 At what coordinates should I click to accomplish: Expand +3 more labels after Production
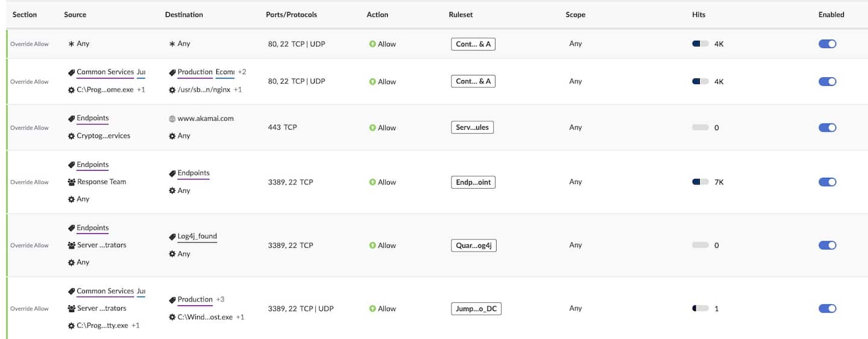click(220, 299)
